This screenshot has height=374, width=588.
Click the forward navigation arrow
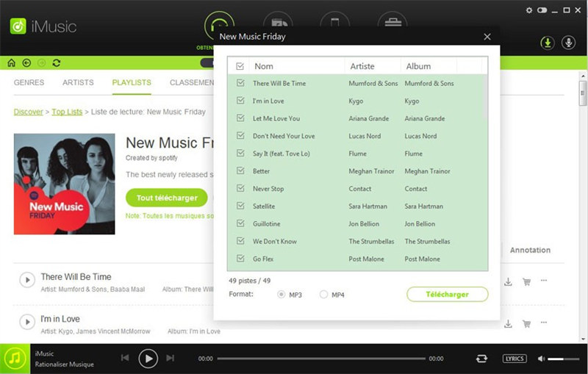[x=42, y=62]
